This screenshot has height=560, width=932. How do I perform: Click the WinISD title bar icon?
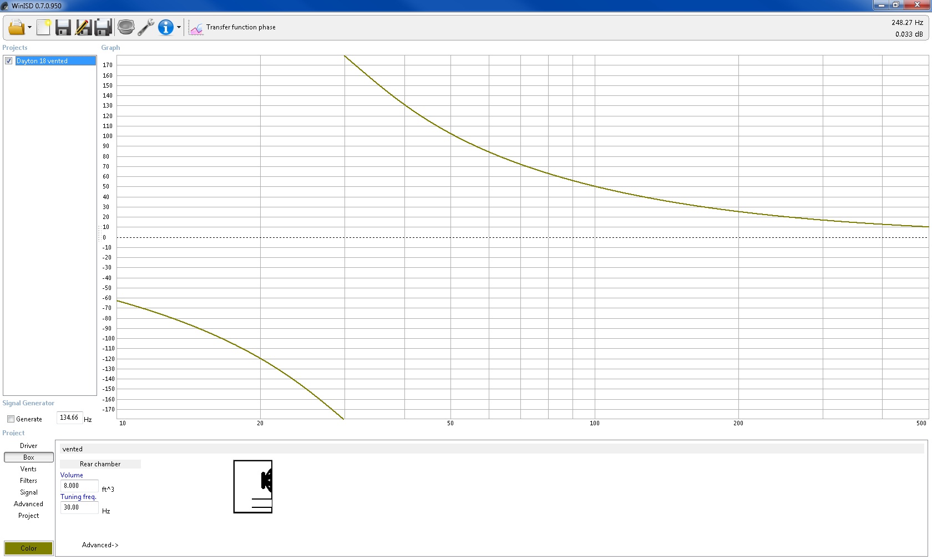[5, 6]
